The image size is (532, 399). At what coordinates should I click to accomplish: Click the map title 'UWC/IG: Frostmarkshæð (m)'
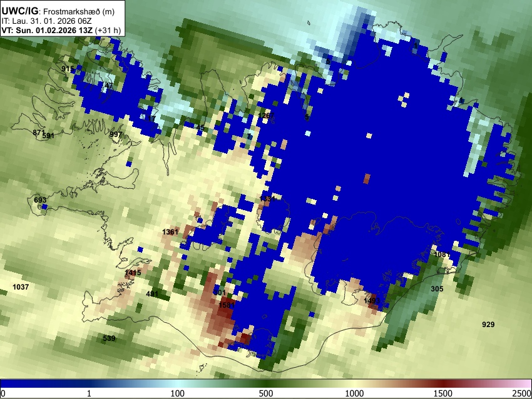58,11
